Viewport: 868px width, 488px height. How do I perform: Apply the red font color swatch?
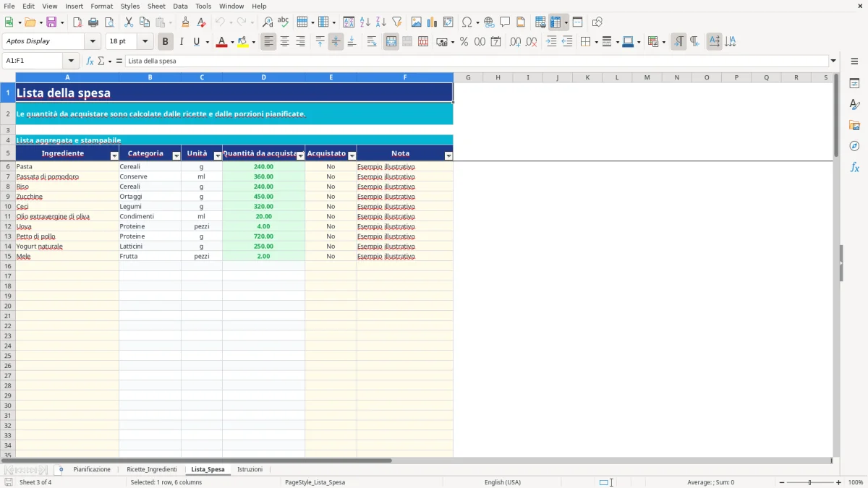click(221, 42)
